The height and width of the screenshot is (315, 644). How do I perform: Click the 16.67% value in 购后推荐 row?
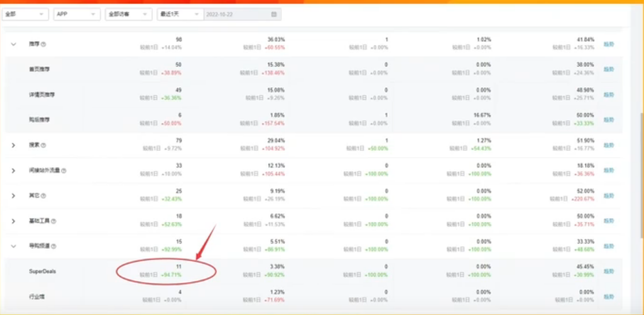point(482,115)
